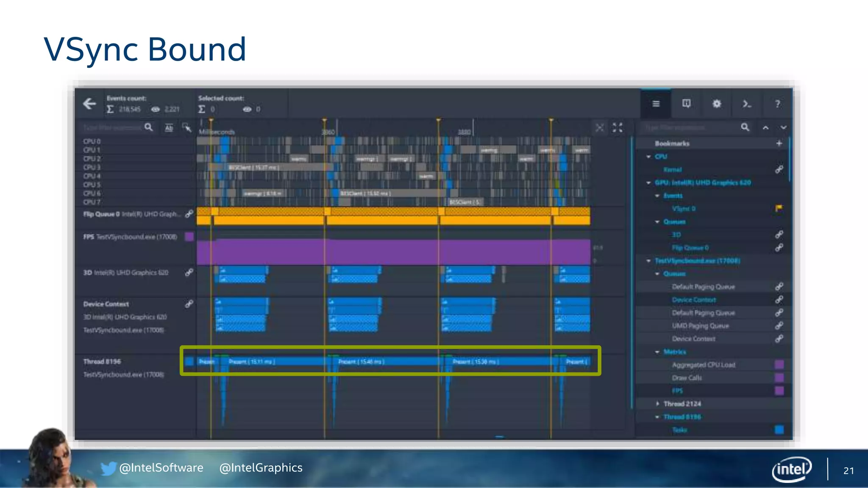Click the fullscreen expand timeline icon
Screen dimensions: 868x488
click(x=618, y=128)
